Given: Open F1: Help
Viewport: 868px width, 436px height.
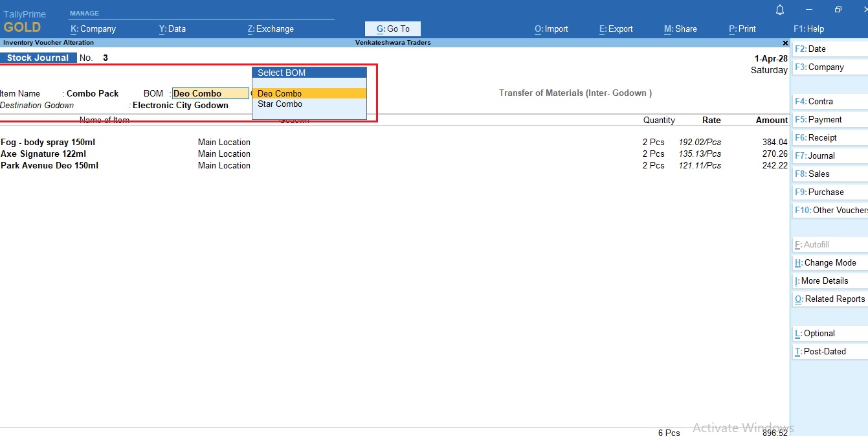Looking at the screenshot, I should click(x=808, y=29).
